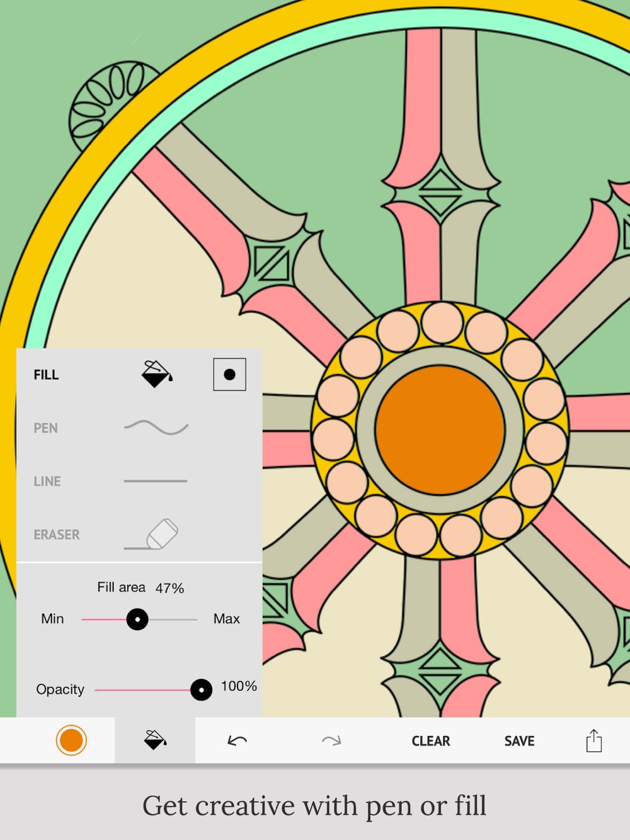Open the share export icon

[x=593, y=741]
